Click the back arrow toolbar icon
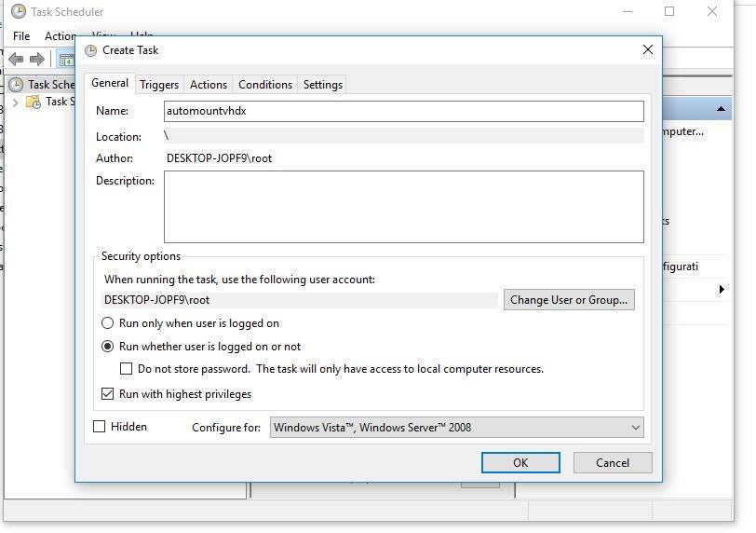 [x=15, y=60]
